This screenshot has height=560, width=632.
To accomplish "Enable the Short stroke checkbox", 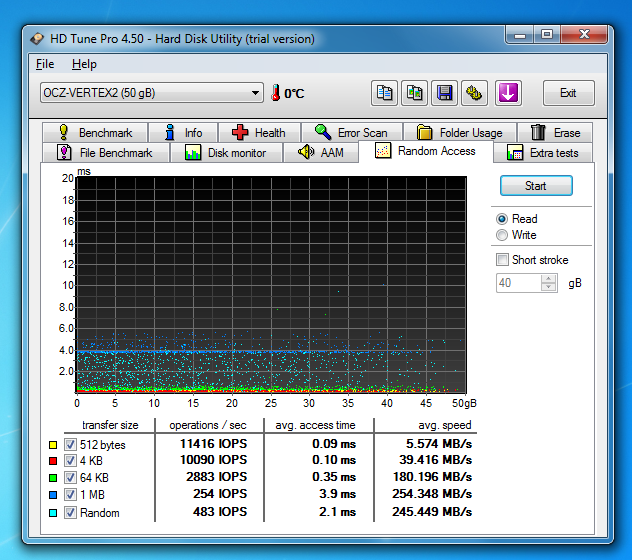I will coord(502,260).
